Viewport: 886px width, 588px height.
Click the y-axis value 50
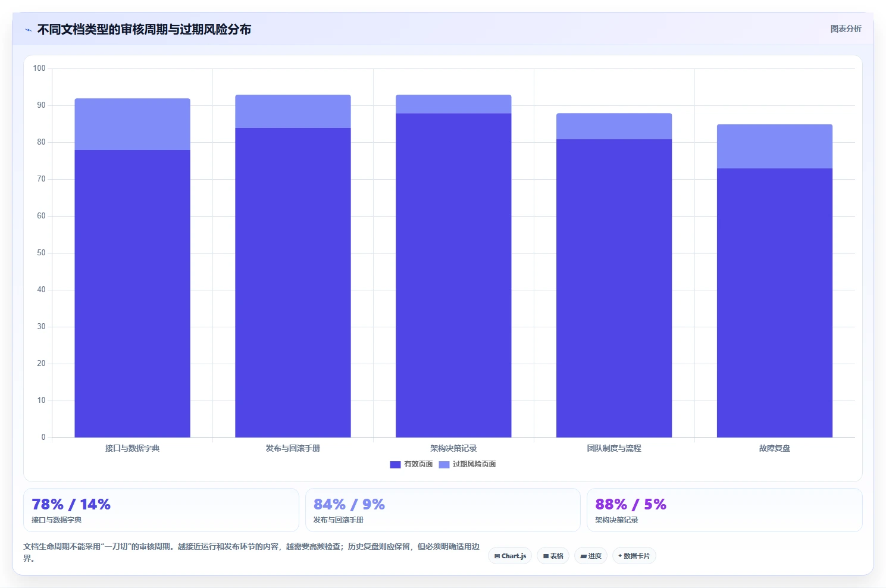(x=41, y=253)
